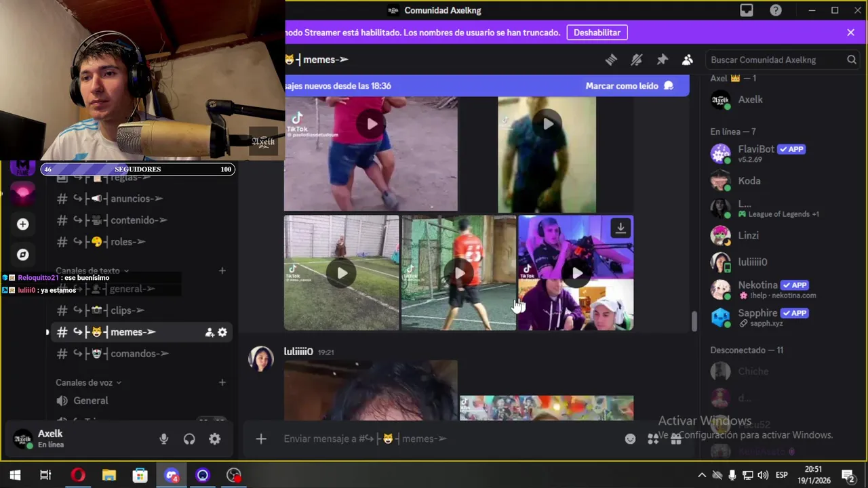
Task: Deafen with the headphones icon
Action: (x=189, y=439)
